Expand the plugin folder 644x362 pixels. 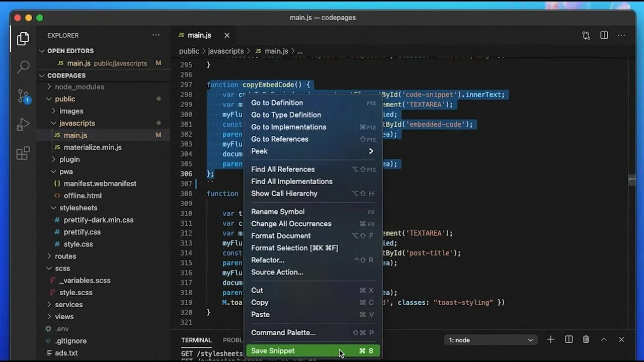click(x=69, y=159)
